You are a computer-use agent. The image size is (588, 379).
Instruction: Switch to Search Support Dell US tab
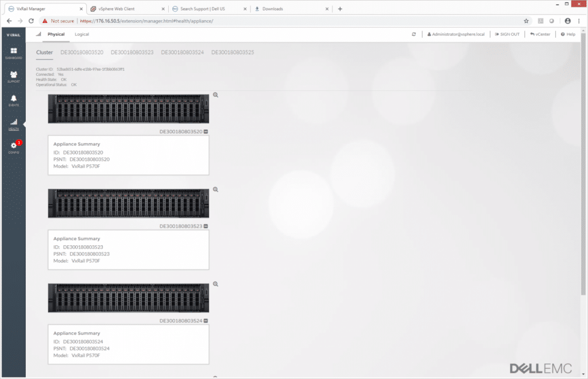[x=209, y=9]
